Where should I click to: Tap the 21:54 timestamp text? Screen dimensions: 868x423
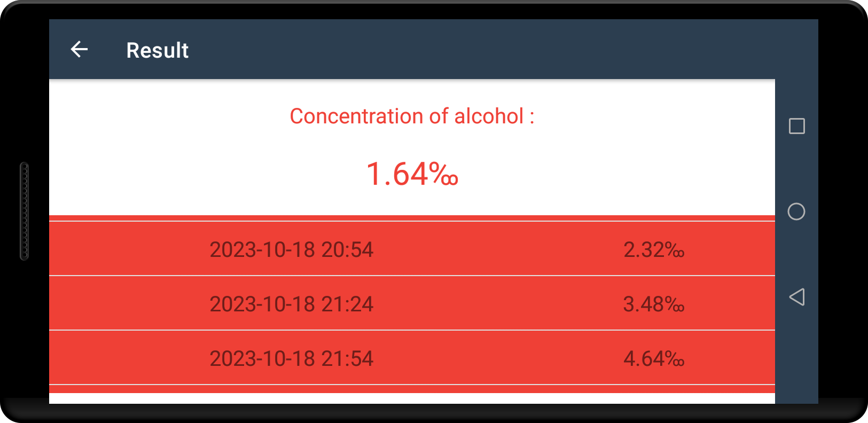(x=347, y=359)
